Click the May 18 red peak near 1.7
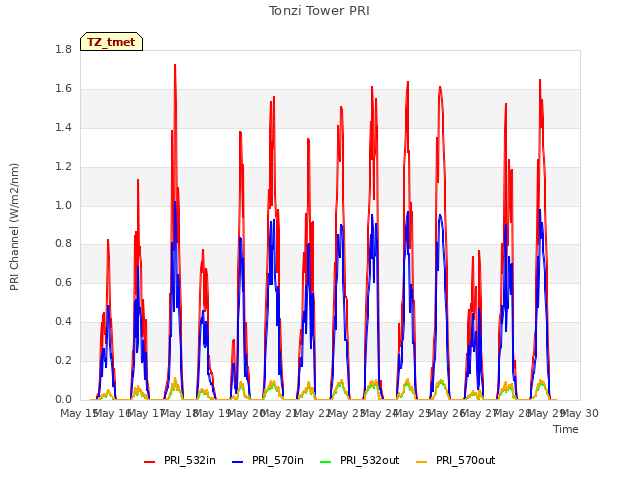 pyautogui.click(x=175, y=65)
